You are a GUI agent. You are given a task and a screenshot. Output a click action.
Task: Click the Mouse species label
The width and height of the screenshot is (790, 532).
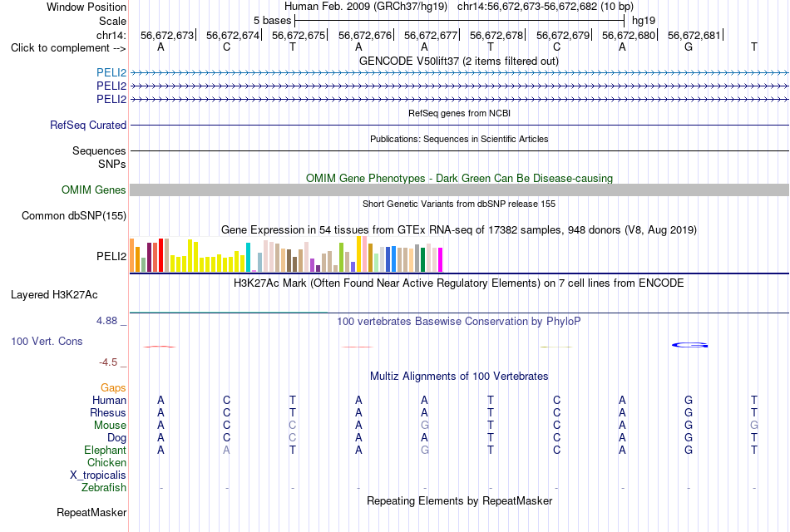(x=110, y=426)
